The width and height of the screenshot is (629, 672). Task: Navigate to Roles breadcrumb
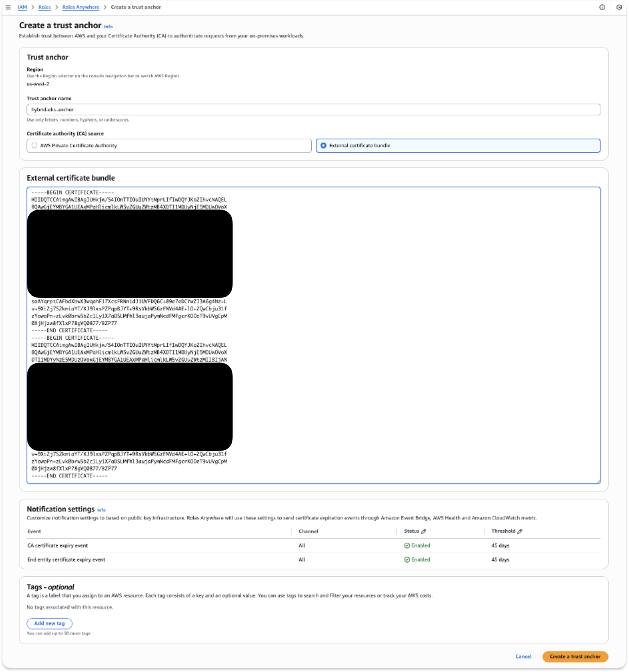pos(45,7)
